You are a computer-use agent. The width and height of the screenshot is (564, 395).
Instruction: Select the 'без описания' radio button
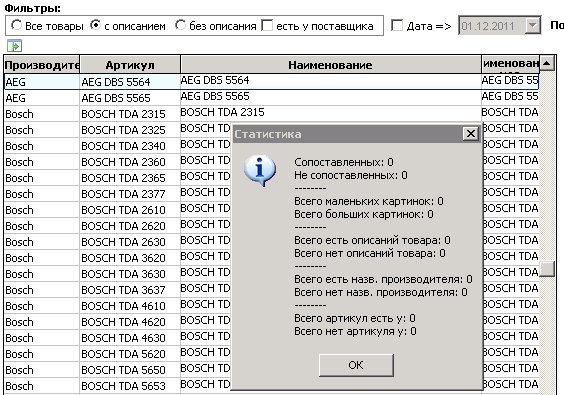pos(180,26)
